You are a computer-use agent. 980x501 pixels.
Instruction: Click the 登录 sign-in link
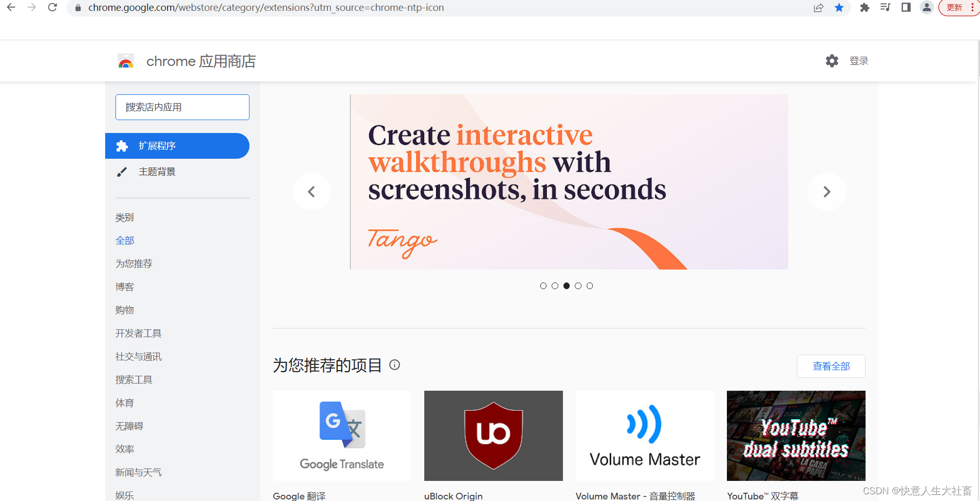point(859,61)
